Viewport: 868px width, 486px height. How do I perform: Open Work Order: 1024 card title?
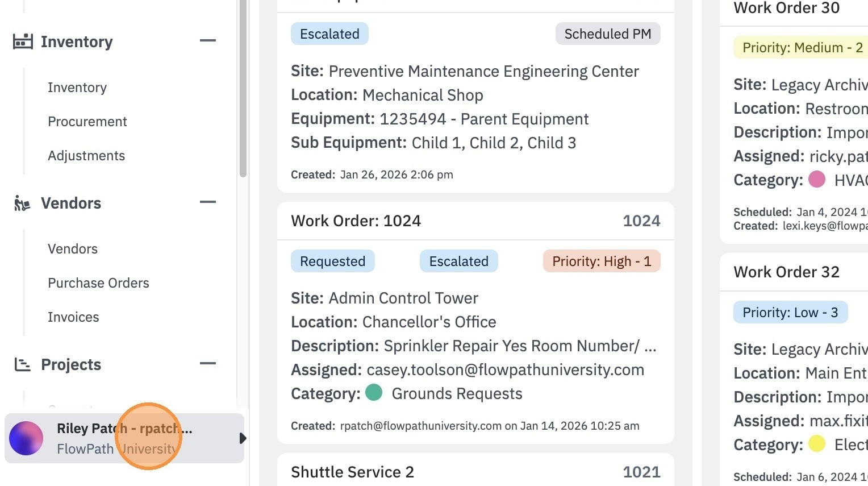point(356,221)
